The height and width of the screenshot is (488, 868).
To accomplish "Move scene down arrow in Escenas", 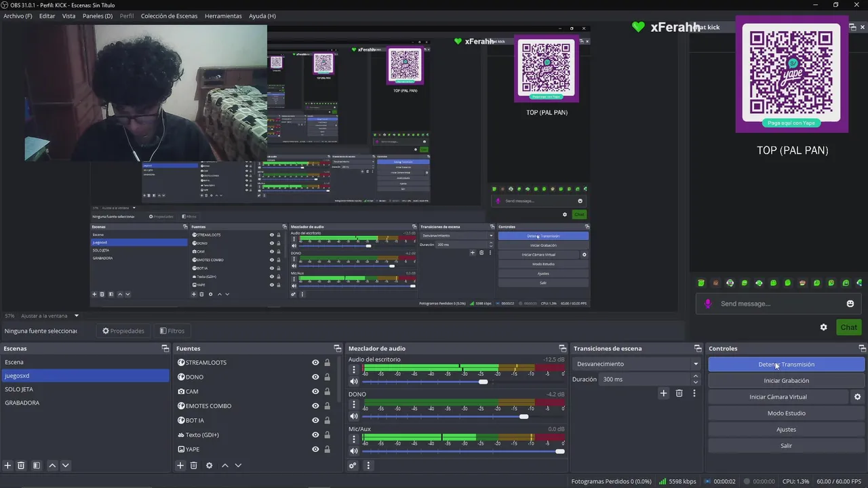I will tap(66, 466).
